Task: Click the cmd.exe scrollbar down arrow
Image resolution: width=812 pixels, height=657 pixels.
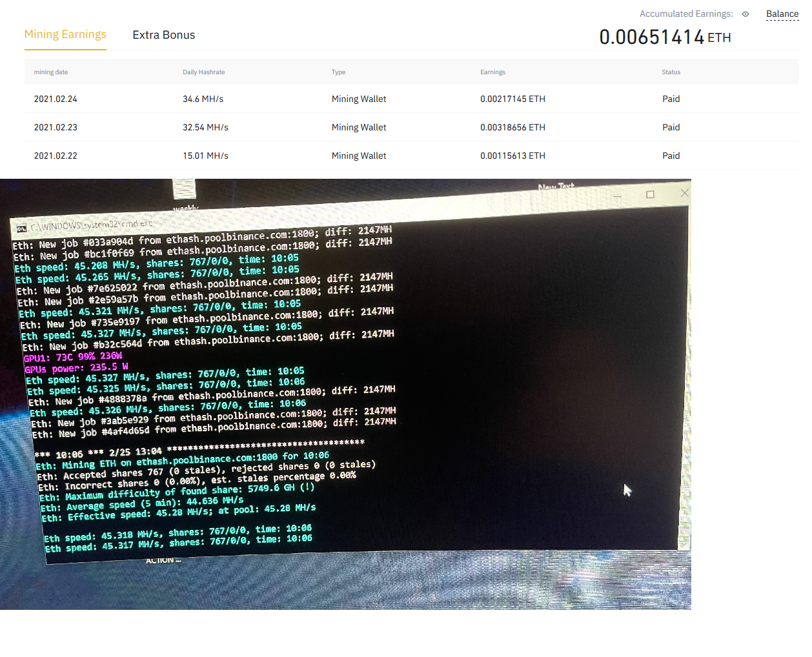Action: tap(684, 545)
